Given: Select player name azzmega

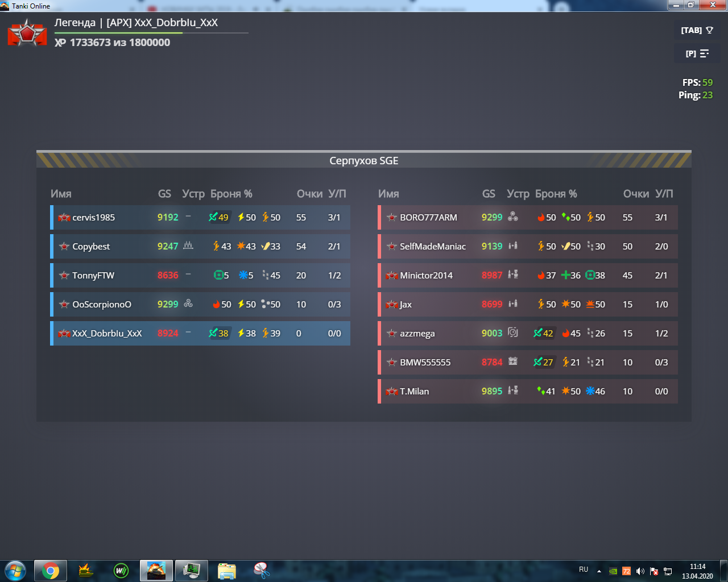Looking at the screenshot, I should pos(417,334).
